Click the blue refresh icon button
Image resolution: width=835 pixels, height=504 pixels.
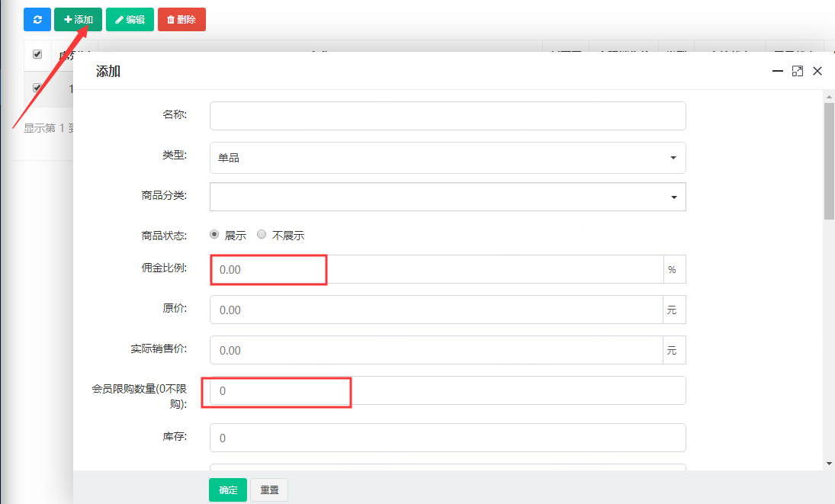coord(37,20)
